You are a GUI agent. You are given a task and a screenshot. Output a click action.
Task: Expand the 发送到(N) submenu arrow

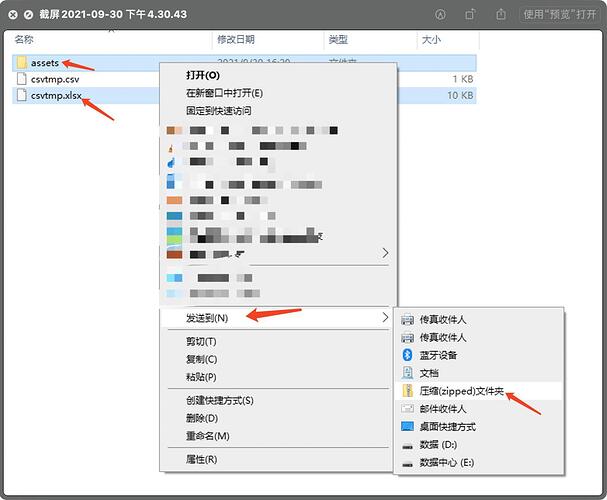[385, 318]
